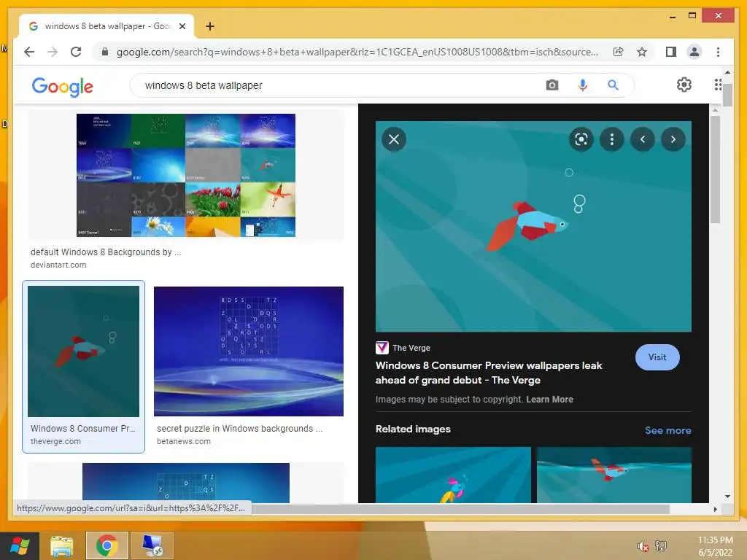This screenshot has width=747, height=560.
Task: Click the page horizontal scrollbar
Action: click(x=461, y=509)
